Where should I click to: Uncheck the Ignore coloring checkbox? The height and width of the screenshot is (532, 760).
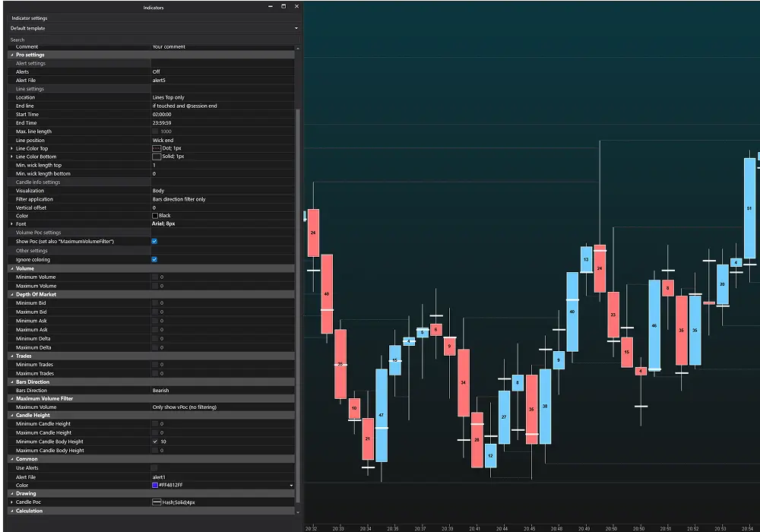(154, 259)
